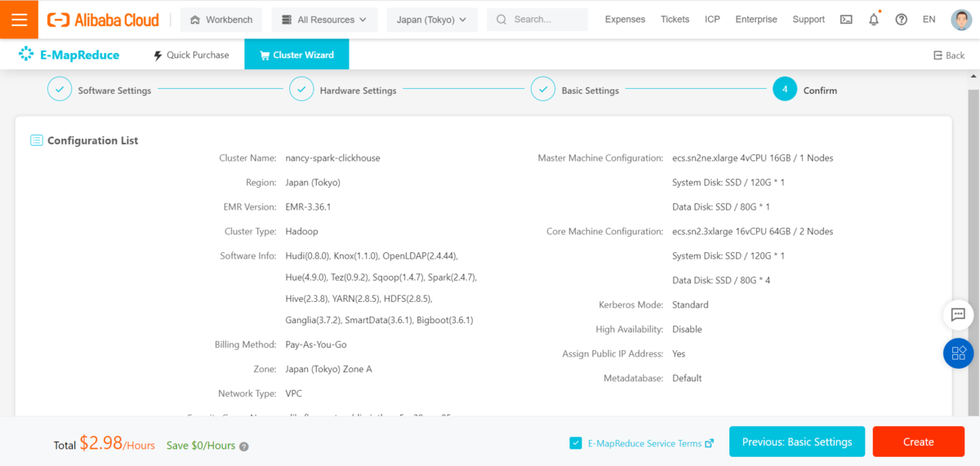Screen dimensions: 980x466
Task: Click the EMR-3.36.1 version value
Action: pos(308,207)
